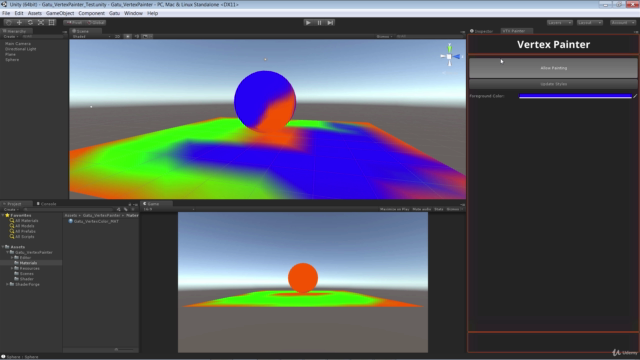Toggle scene audio button
The width and height of the screenshot is (640, 360).
point(137,36)
